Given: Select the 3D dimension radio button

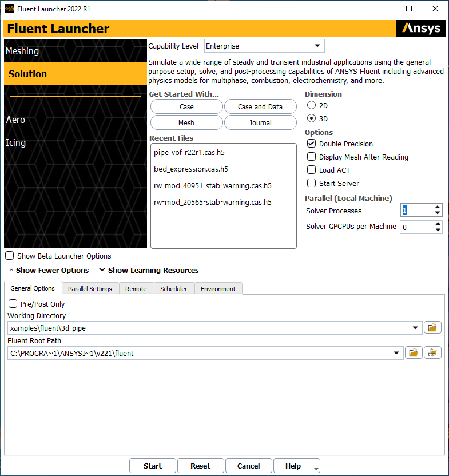Looking at the screenshot, I should point(311,118).
